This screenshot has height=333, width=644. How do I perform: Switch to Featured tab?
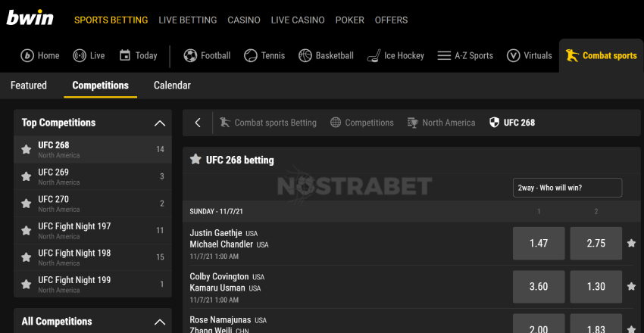coord(29,86)
